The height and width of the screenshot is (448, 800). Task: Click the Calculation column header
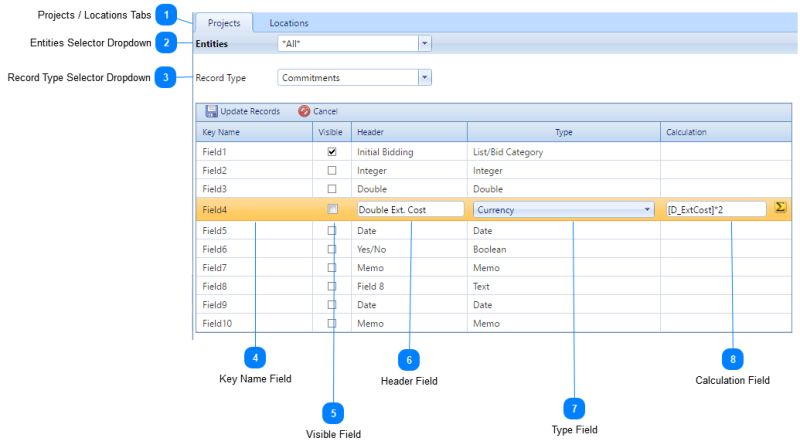726,132
